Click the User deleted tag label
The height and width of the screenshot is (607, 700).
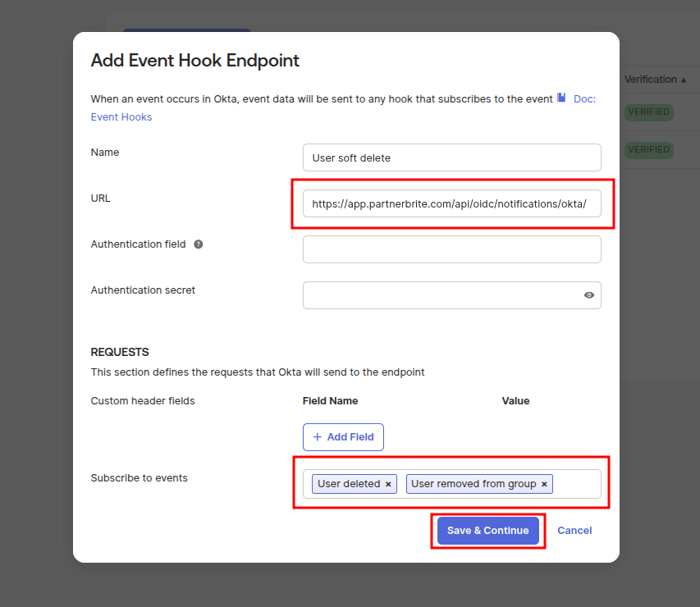click(x=349, y=484)
